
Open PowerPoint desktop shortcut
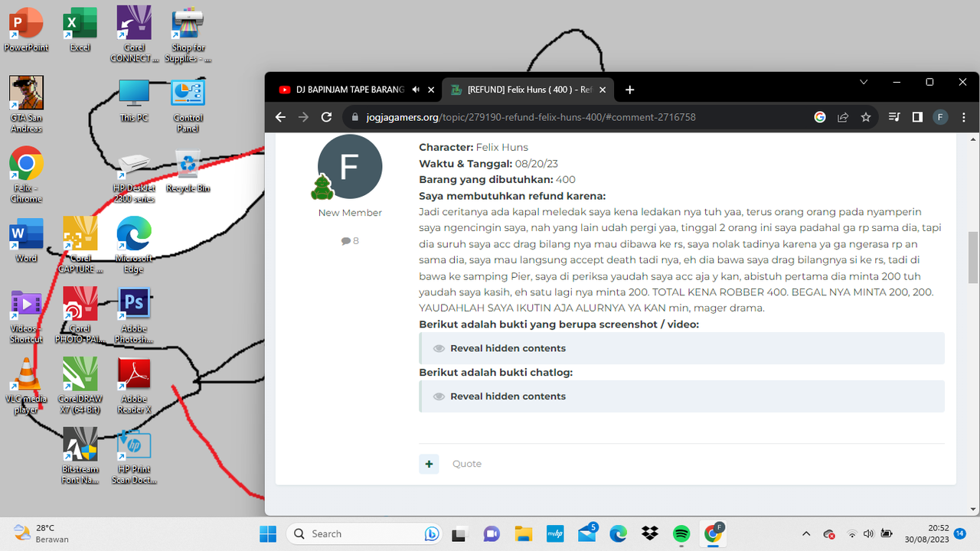point(26,29)
